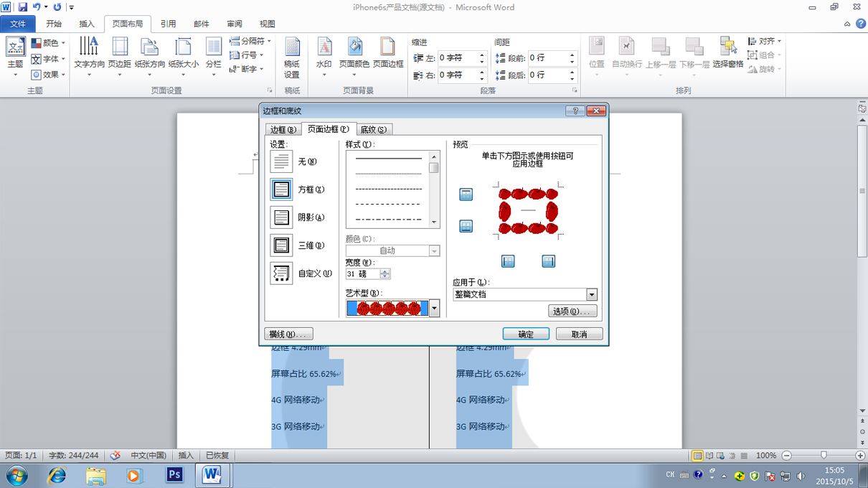Click the 页面颜色 page color icon
The image size is (868, 488).
pyautogui.click(x=354, y=47)
